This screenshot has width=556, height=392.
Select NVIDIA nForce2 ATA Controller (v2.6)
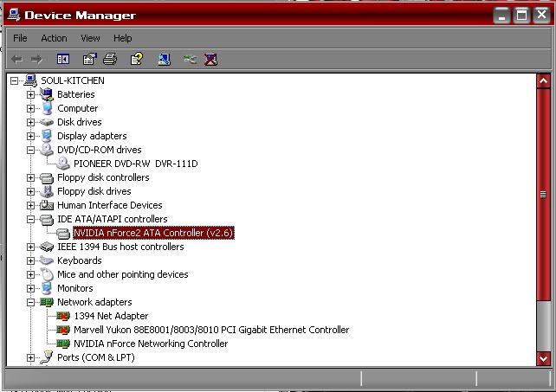153,233
